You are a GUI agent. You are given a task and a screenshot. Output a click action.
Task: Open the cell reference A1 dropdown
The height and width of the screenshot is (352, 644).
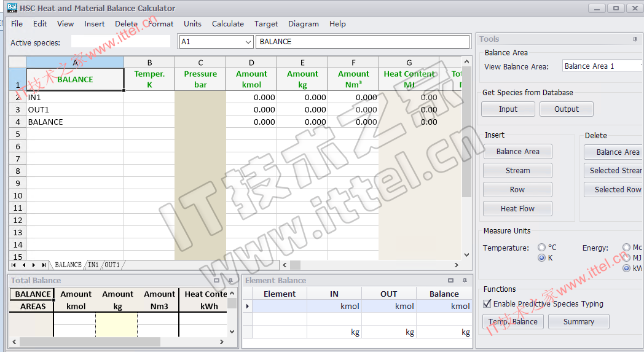(x=248, y=42)
